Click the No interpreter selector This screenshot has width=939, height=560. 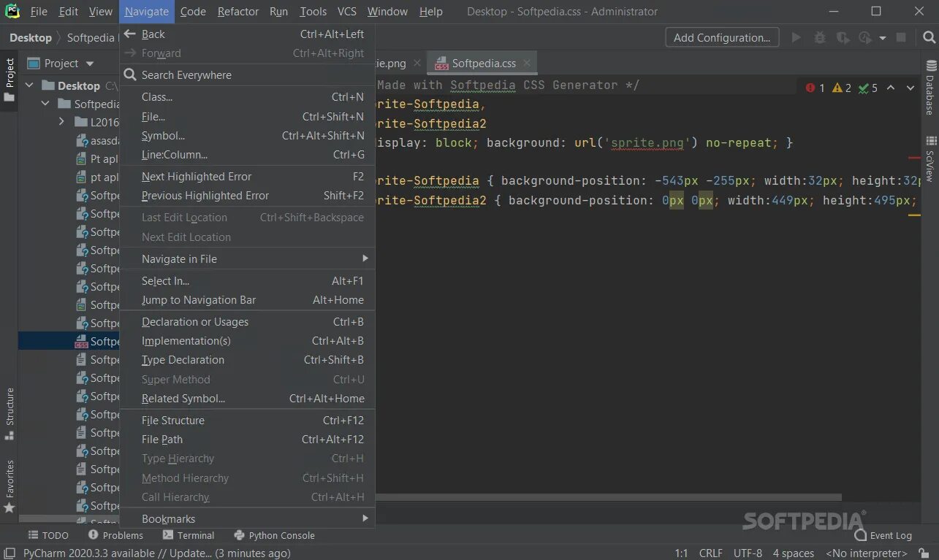[867, 553]
